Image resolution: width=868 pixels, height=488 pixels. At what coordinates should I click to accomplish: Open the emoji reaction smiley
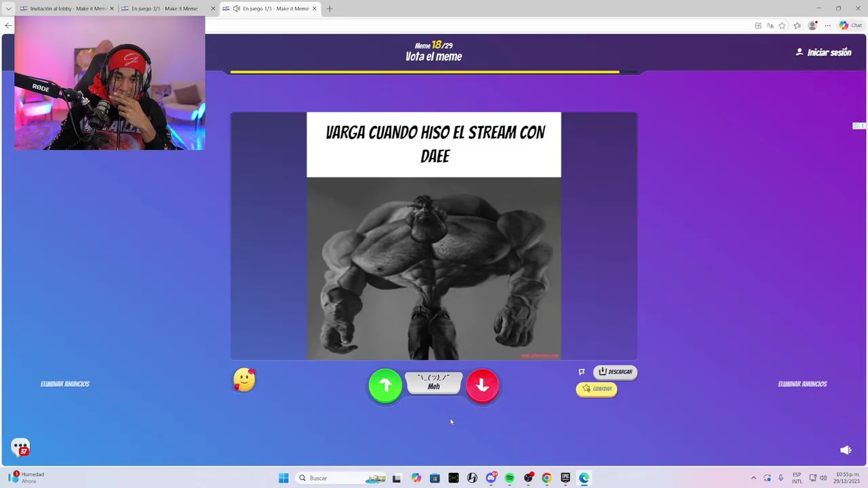pos(244,380)
